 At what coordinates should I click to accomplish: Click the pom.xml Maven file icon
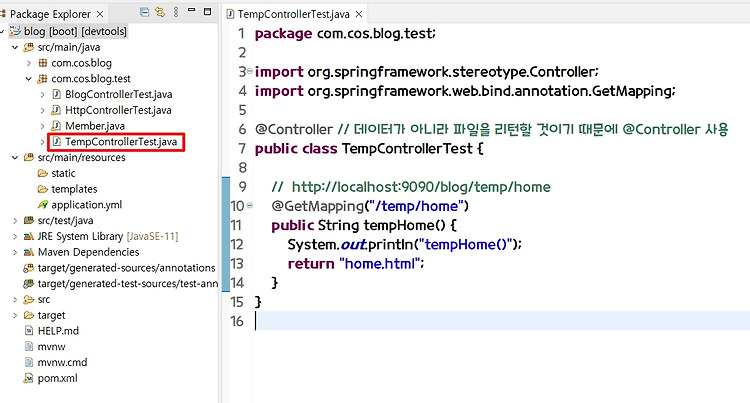(29, 378)
